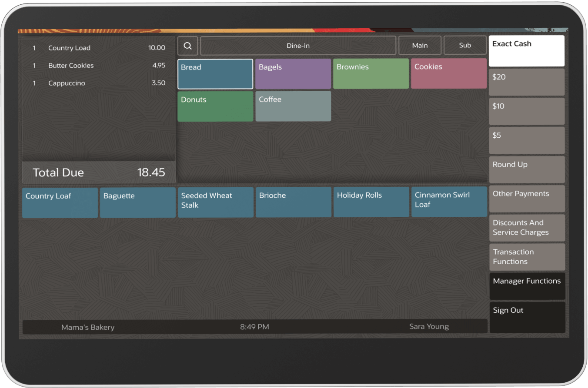Add a Seeded Wheat Stalk item

click(x=215, y=202)
